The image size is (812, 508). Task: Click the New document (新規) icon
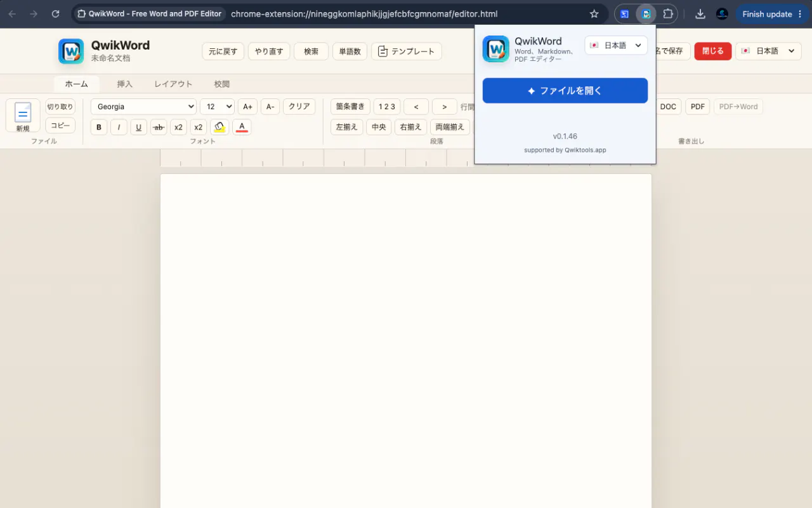tap(23, 116)
